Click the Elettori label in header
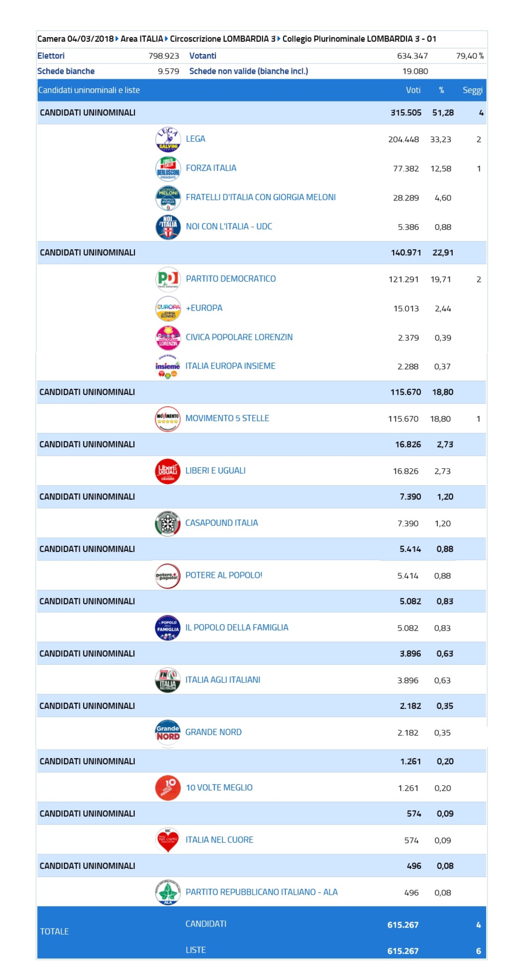The image size is (523, 980). point(51,56)
